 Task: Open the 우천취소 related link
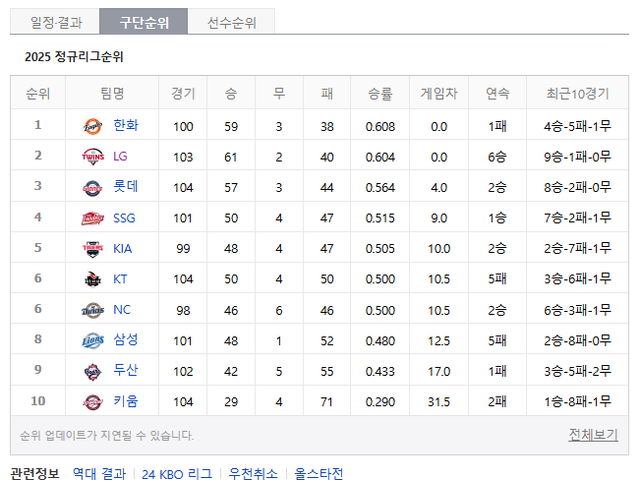click(253, 474)
